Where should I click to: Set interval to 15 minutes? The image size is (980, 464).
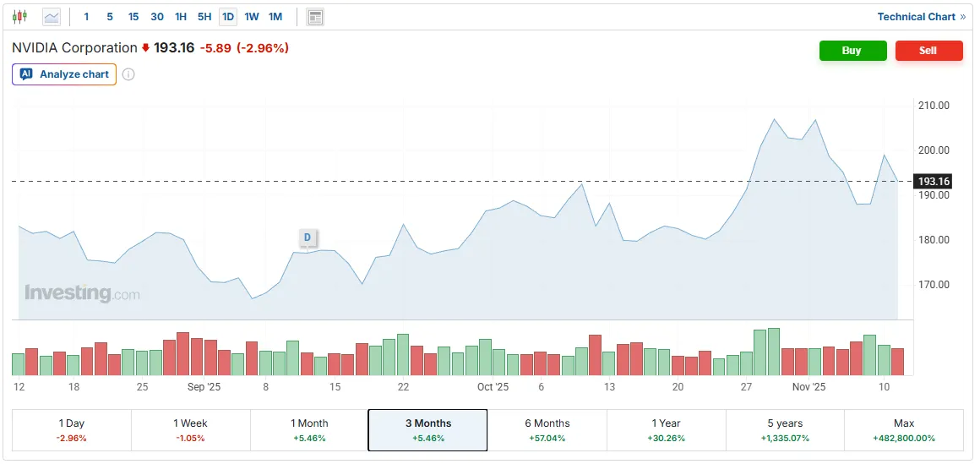click(133, 17)
